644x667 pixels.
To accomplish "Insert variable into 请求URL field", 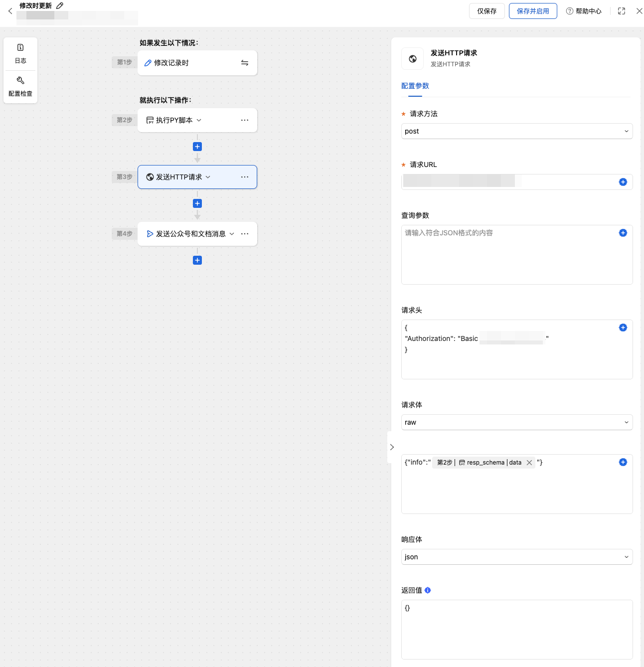I will pos(623,182).
